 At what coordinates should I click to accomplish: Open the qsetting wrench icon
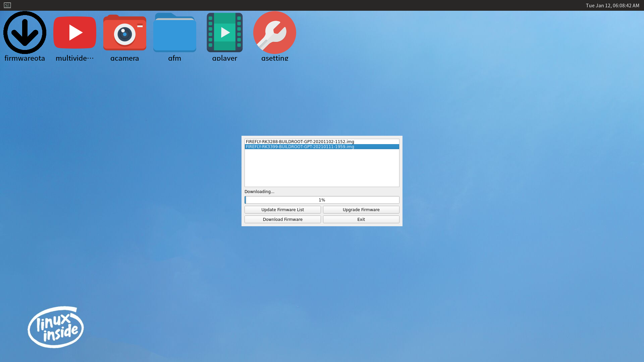pyautogui.click(x=275, y=33)
